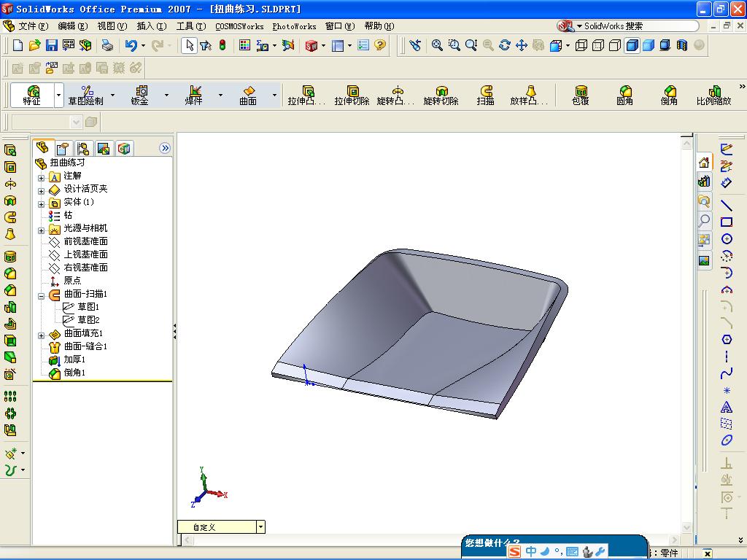
Task: Open the 钣金 sheet metal dropdown arrow
Action: point(166,96)
